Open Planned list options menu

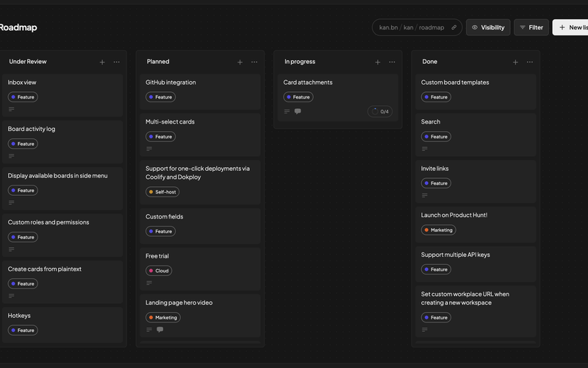coord(254,62)
